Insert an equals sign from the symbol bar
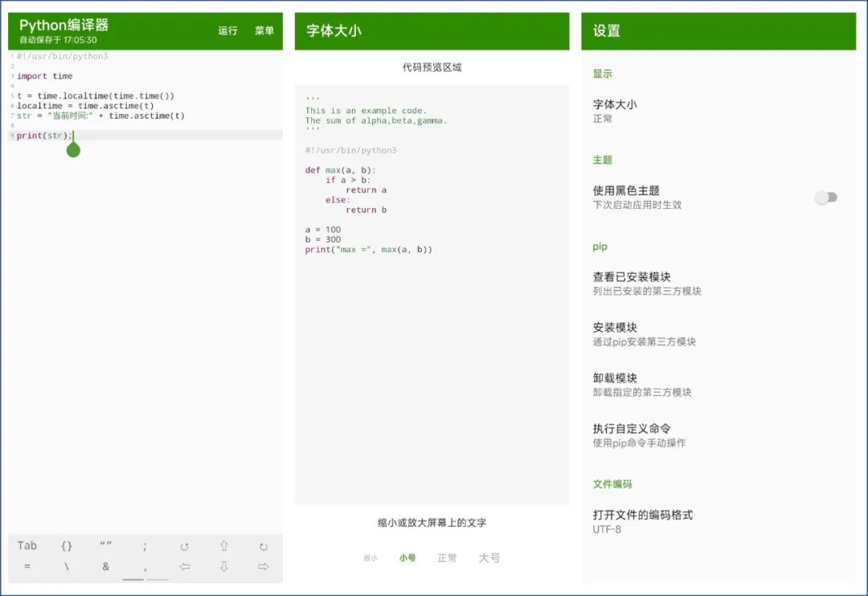This screenshot has width=868, height=596. coord(27,566)
